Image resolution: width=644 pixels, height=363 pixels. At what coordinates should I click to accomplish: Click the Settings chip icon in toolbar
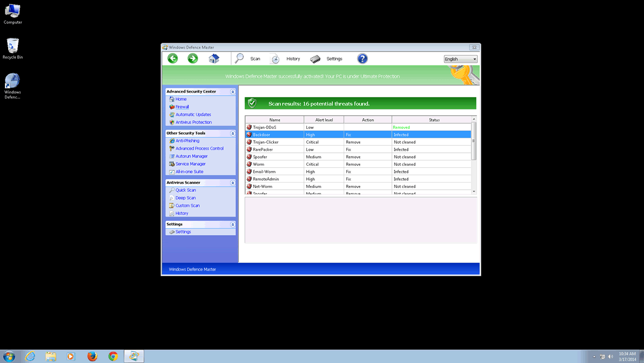pyautogui.click(x=315, y=59)
